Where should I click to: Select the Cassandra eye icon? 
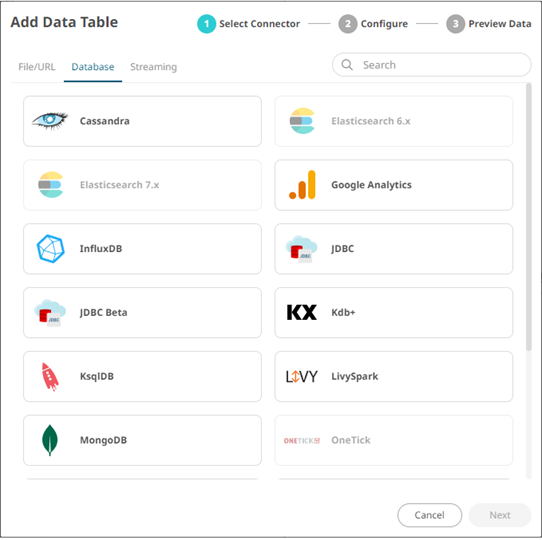(x=50, y=121)
